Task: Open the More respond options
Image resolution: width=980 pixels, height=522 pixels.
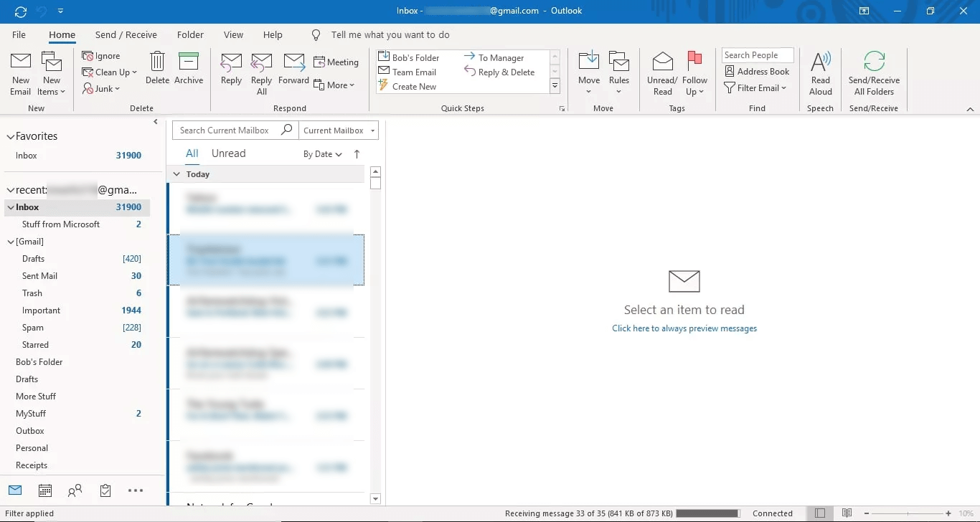Action: pos(334,85)
